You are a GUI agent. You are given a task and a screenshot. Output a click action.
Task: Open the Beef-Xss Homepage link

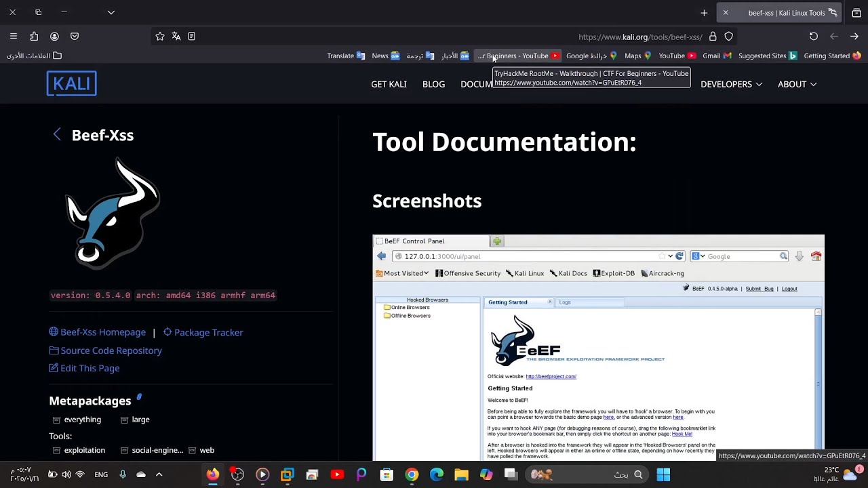(97, 332)
